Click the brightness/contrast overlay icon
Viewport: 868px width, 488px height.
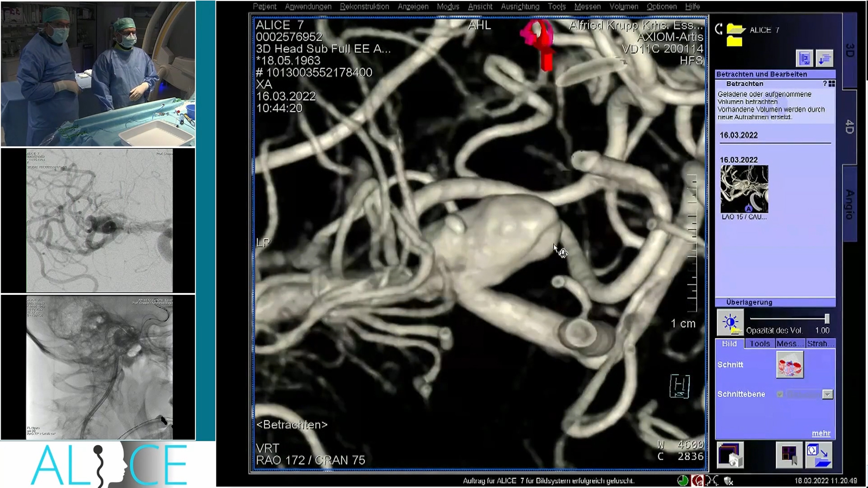pos(730,323)
